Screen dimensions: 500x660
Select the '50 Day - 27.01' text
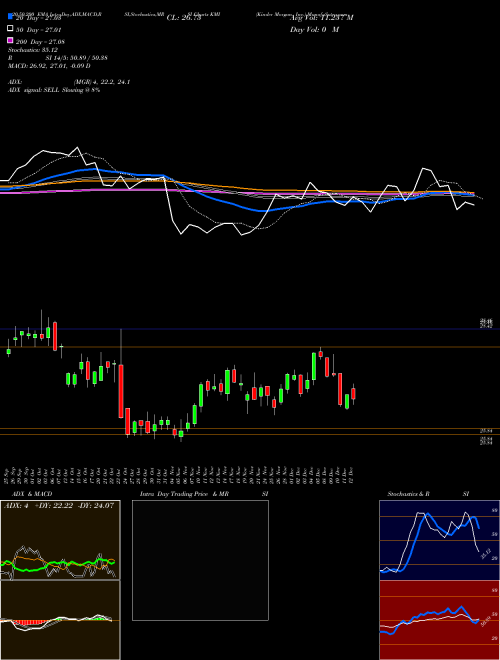pos(39,30)
